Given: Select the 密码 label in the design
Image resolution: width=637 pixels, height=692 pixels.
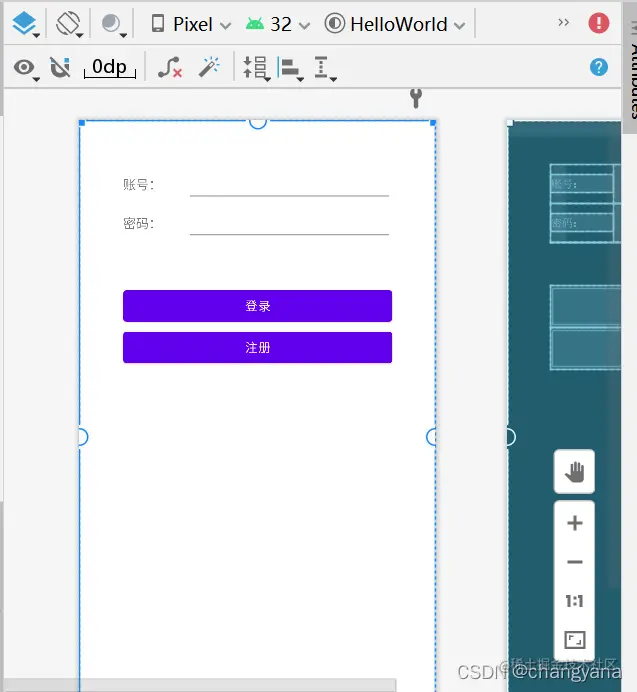Looking at the screenshot, I should click(x=138, y=223).
